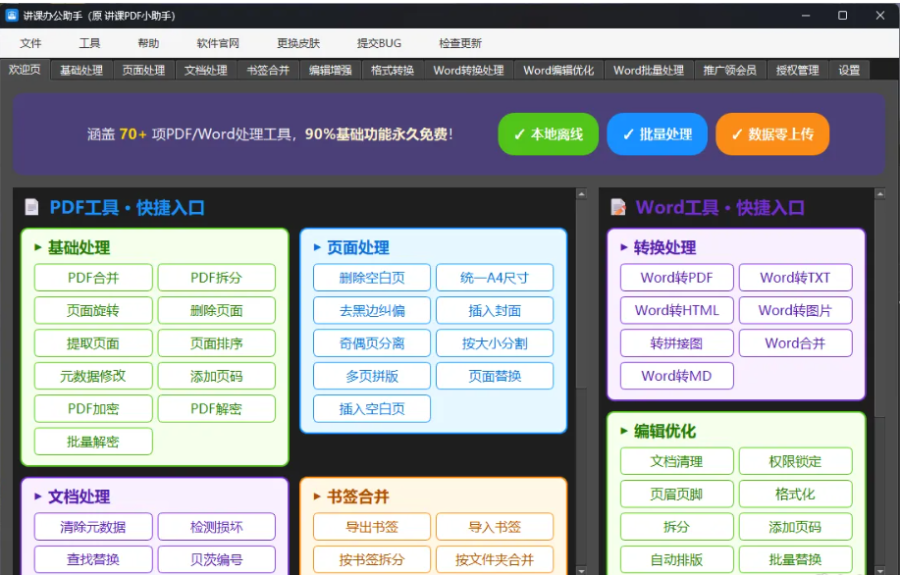Open the 页眉页脚 tool
Screen dimensions: 900x575
[677, 494]
